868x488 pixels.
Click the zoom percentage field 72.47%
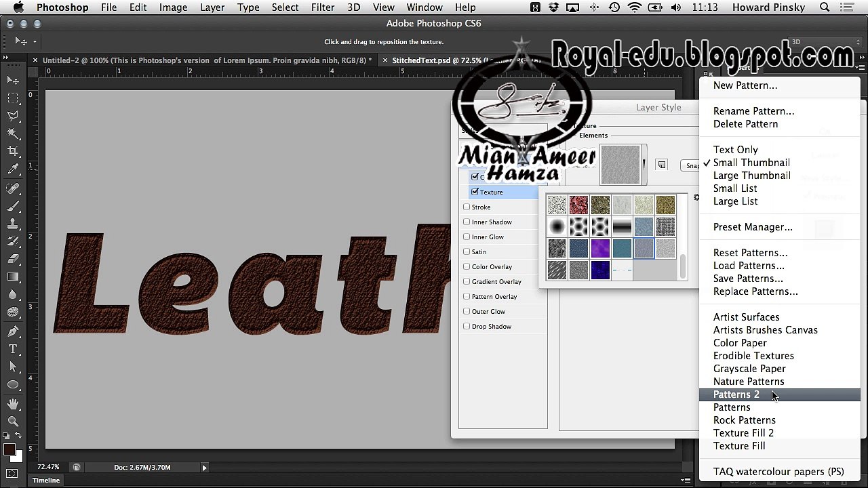[49, 468]
